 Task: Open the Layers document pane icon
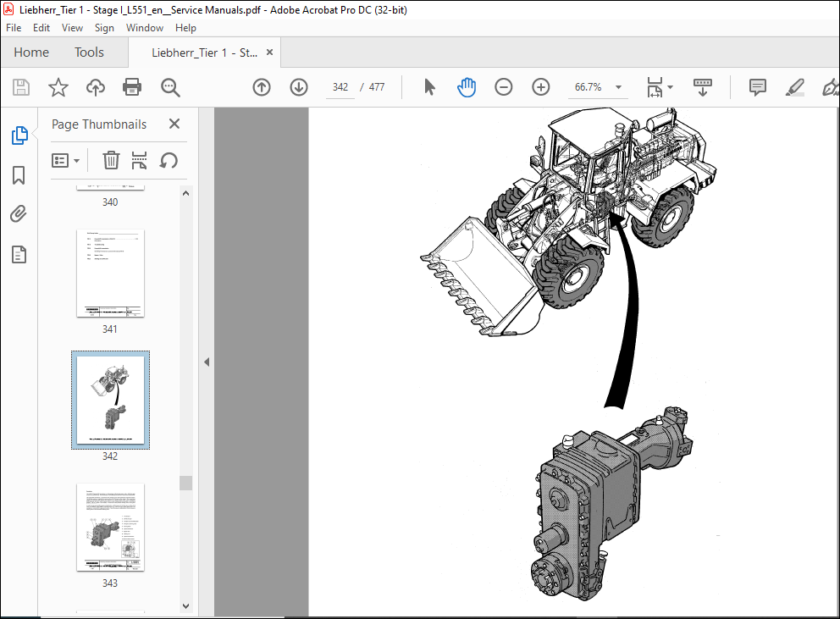19,255
